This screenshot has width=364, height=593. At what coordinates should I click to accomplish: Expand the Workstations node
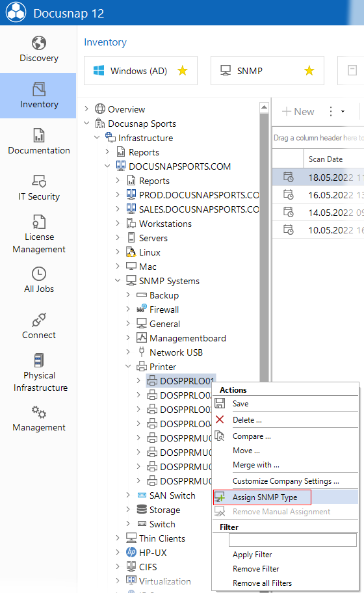118,224
